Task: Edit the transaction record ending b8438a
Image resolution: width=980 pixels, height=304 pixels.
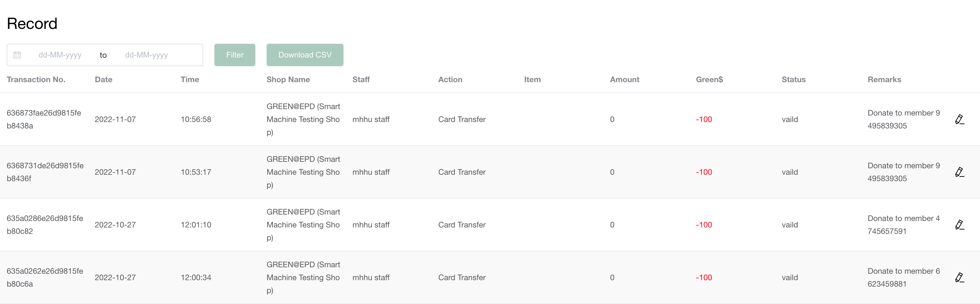Action: (959, 119)
